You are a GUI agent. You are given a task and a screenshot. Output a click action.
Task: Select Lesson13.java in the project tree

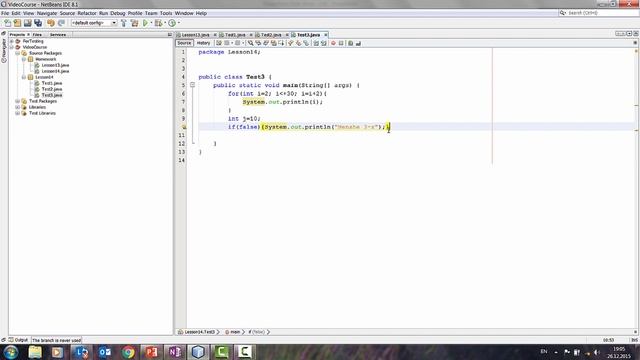pyautogui.click(x=55, y=65)
